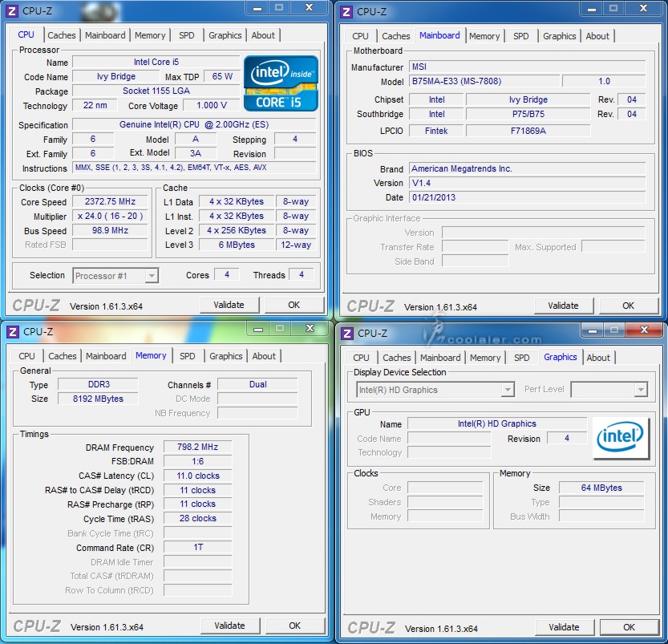This screenshot has width=668, height=644.
Task: Click the Specification field 'Genuine Intel(R) CPU @ 2.00GHz (ES)'
Action: (x=194, y=125)
